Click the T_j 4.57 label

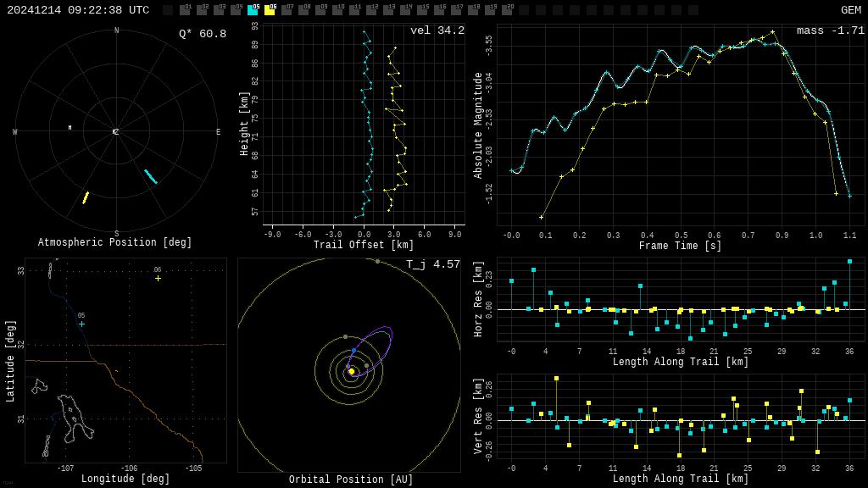pos(432,264)
